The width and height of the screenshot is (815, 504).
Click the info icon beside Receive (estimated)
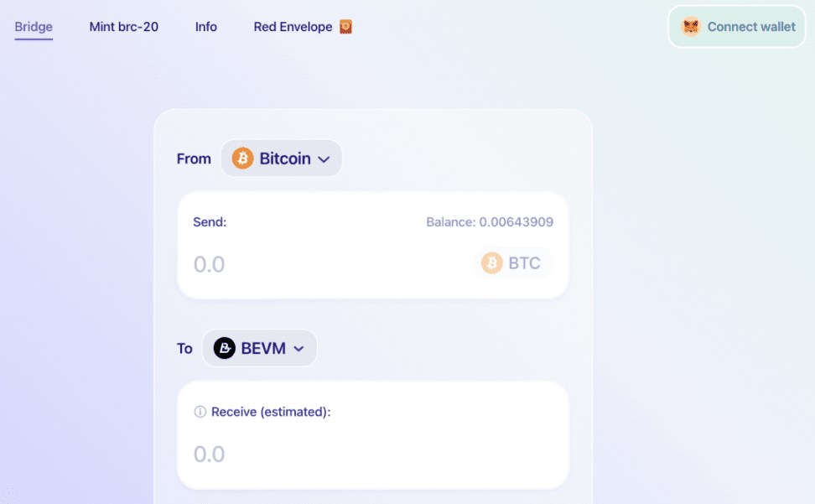[200, 412]
